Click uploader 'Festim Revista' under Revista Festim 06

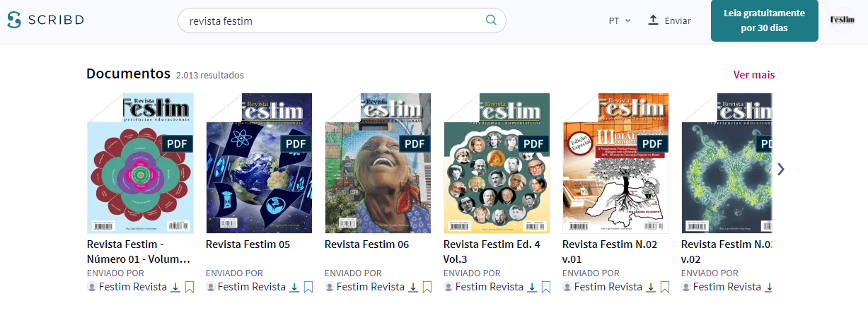371,287
